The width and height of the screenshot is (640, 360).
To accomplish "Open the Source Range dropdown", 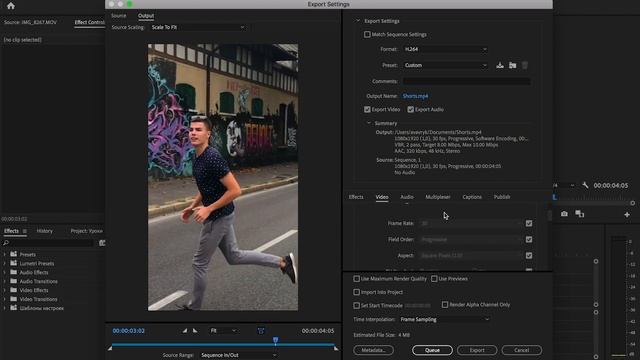I will point(238,355).
